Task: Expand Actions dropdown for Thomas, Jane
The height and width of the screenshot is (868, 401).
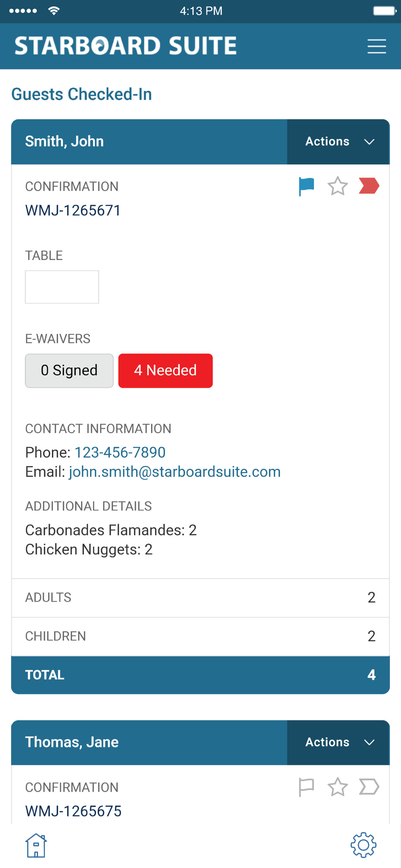Action: [x=338, y=742]
